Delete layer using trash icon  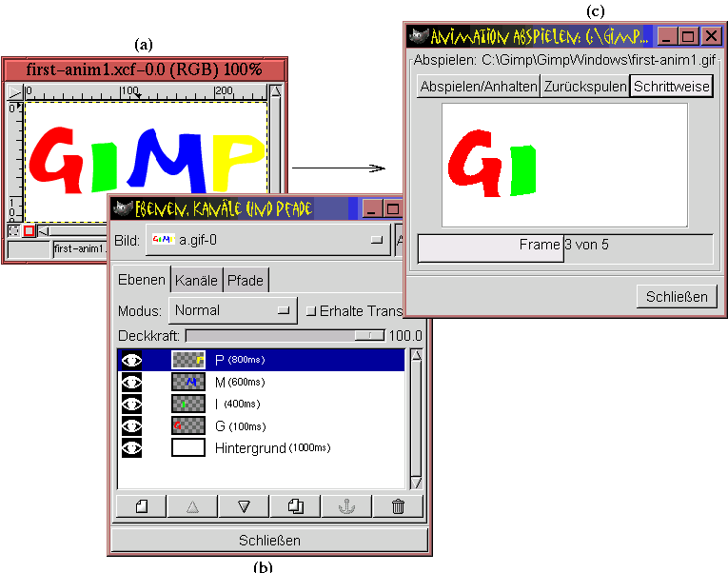coord(398,506)
